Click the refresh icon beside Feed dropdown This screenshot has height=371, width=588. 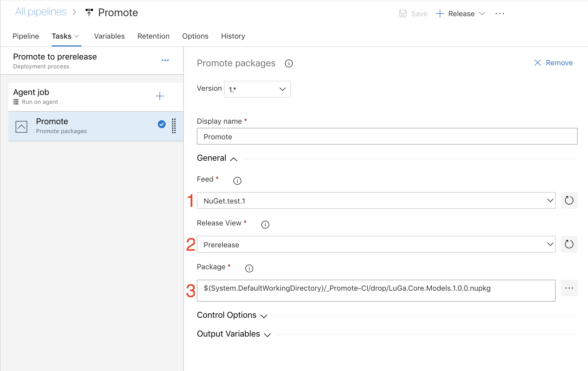point(569,200)
